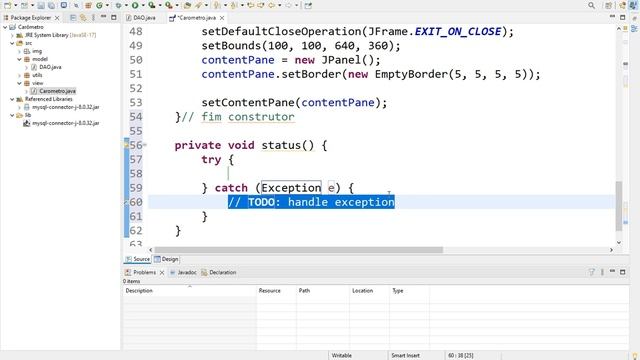Collapse the src folder

12,43
